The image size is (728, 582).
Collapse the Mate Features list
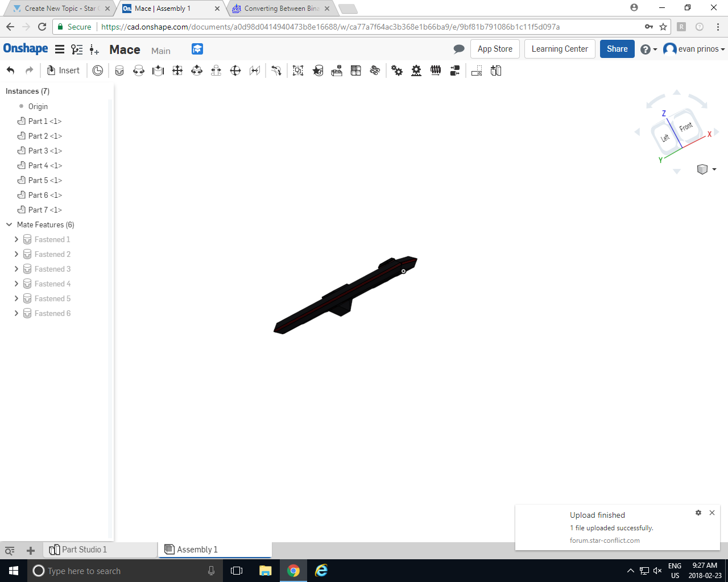9,225
